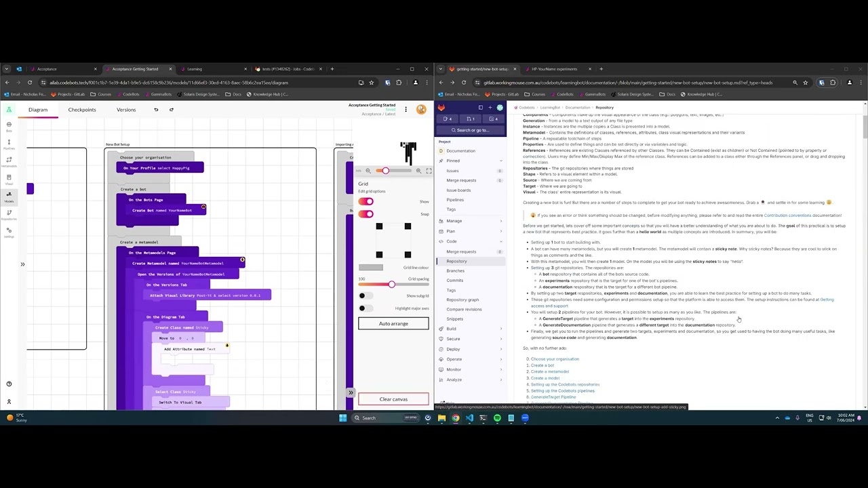868x488 pixels.
Task: Open the user avatar in Codebots header
Action: pyautogui.click(x=421, y=109)
